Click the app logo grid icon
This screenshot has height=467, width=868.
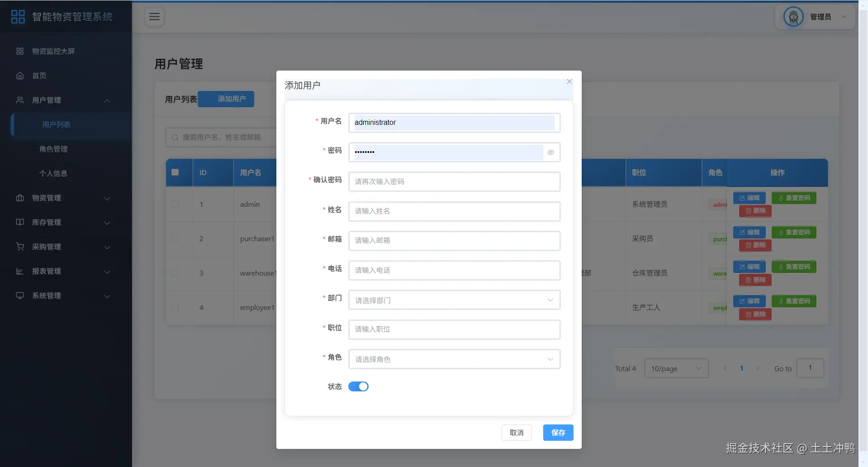(18, 17)
